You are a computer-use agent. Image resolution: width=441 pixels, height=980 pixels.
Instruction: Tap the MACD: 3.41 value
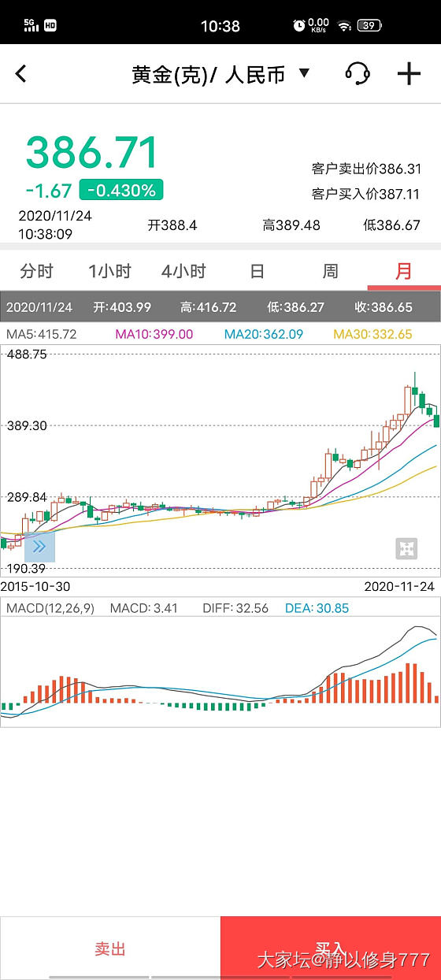pos(144,608)
